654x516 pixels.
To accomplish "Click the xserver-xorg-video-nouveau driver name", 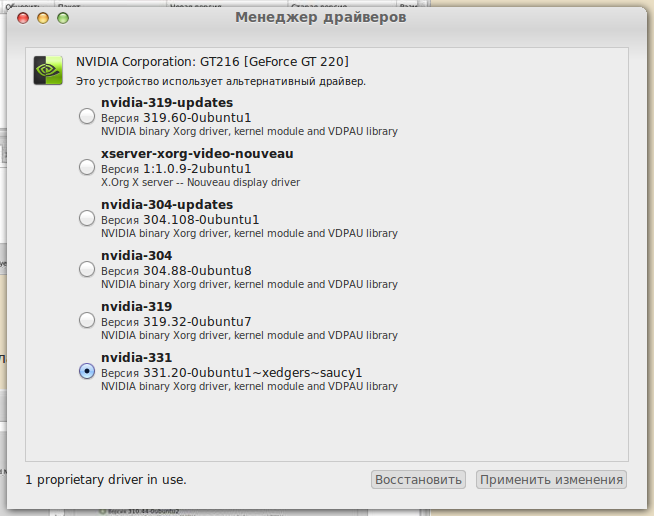I will (x=197, y=154).
